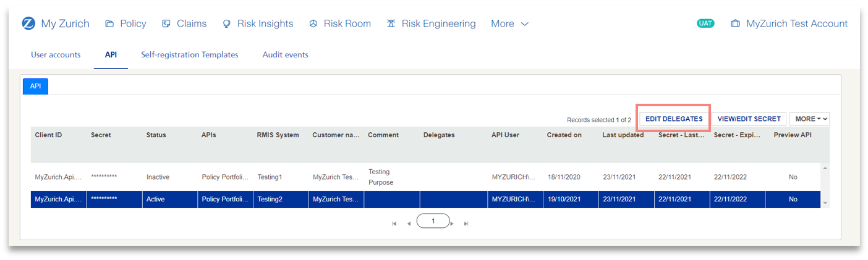
Task: Click the Risk Insights lightbulb icon
Action: tap(227, 24)
